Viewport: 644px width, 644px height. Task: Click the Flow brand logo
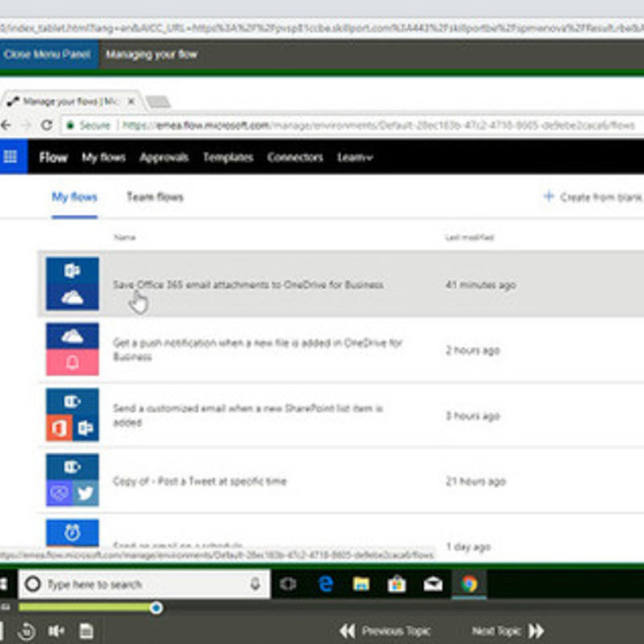click(53, 157)
